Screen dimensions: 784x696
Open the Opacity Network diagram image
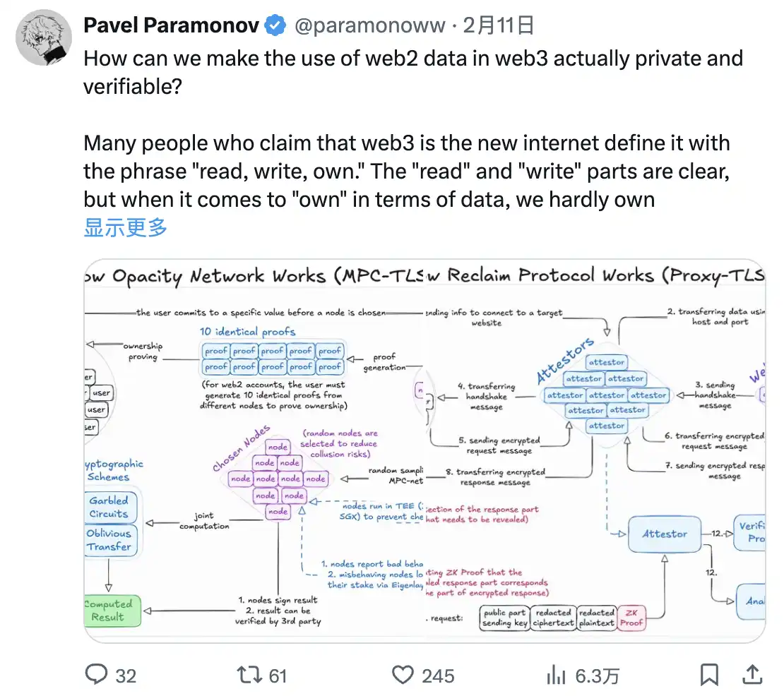[x=254, y=452]
